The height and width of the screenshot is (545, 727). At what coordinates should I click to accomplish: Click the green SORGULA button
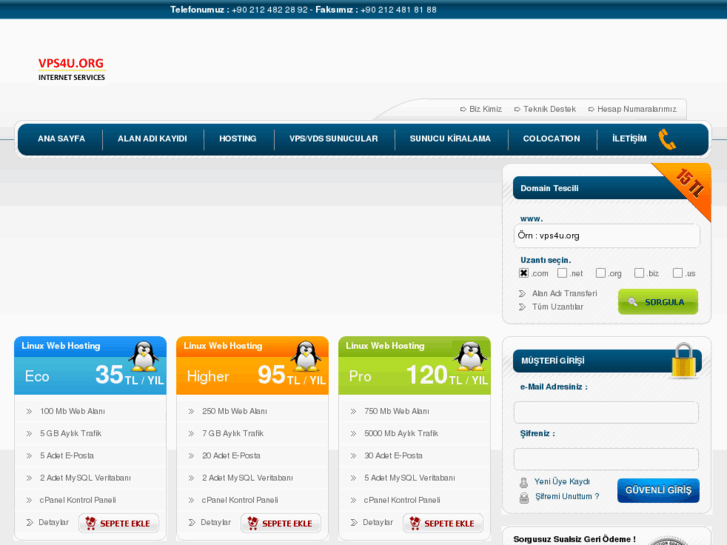pyautogui.click(x=658, y=302)
